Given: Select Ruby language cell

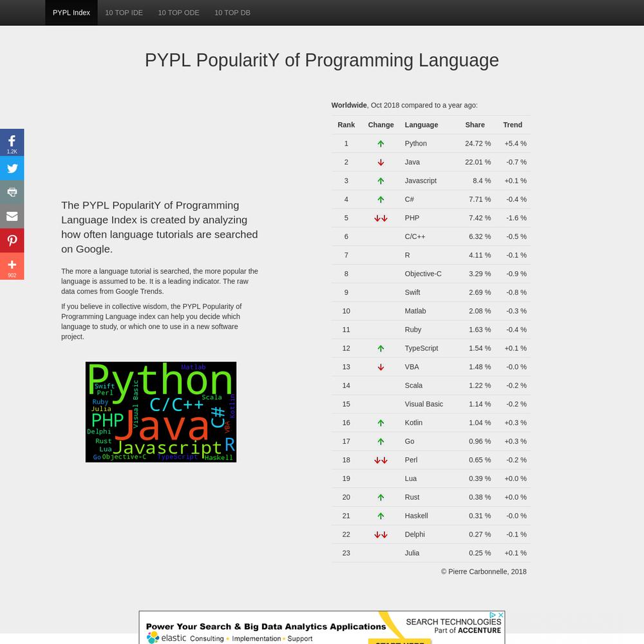Looking at the screenshot, I should 413,330.
